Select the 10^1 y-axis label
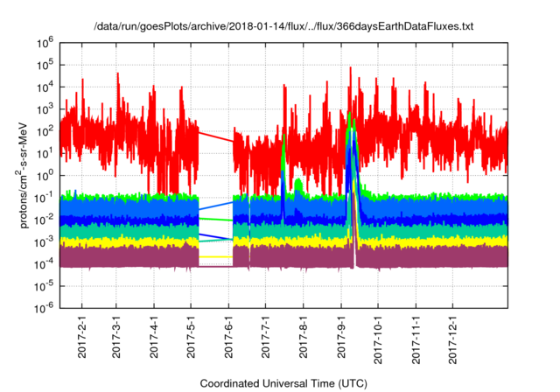560x392 pixels. click(45, 153)
